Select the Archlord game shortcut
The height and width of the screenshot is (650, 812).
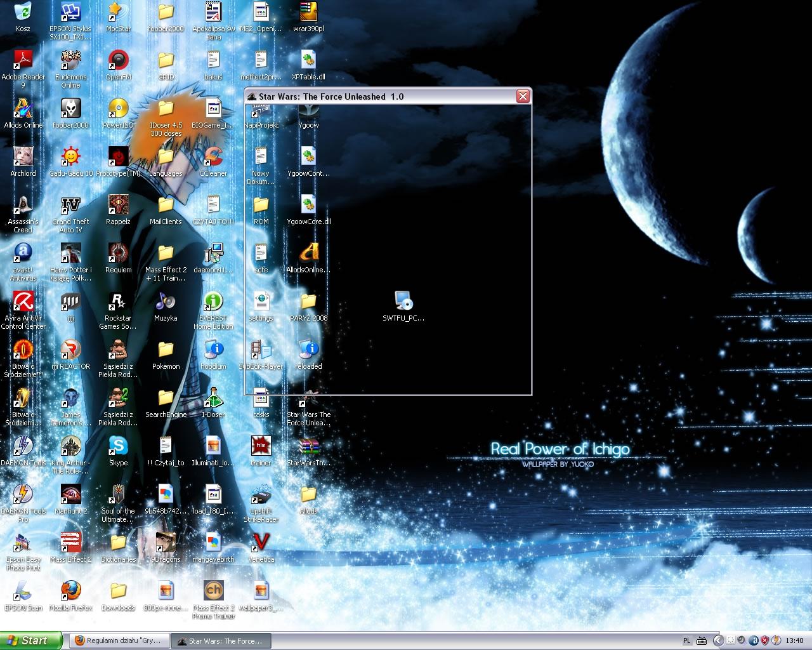[x=23, y=162]
